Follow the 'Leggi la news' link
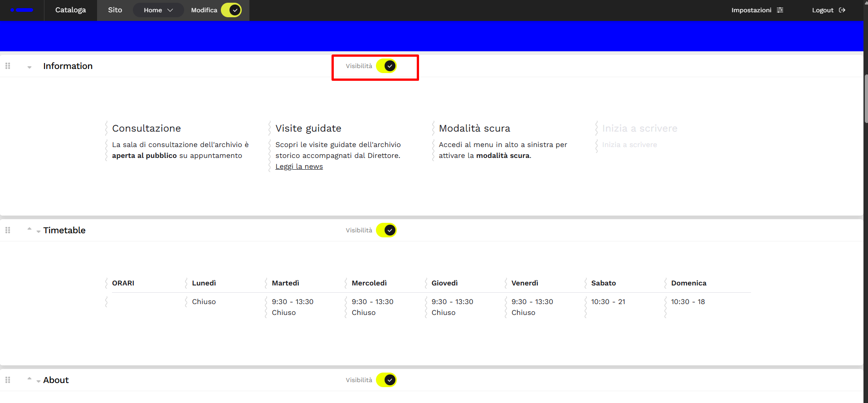This screenshot has width=868, height=403. (299, 167)
